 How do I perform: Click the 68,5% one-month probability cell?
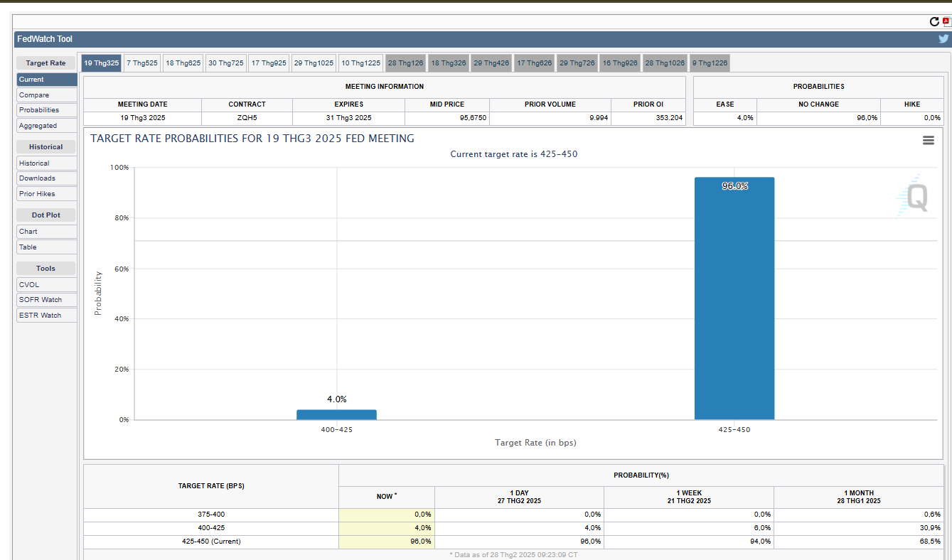859,542
